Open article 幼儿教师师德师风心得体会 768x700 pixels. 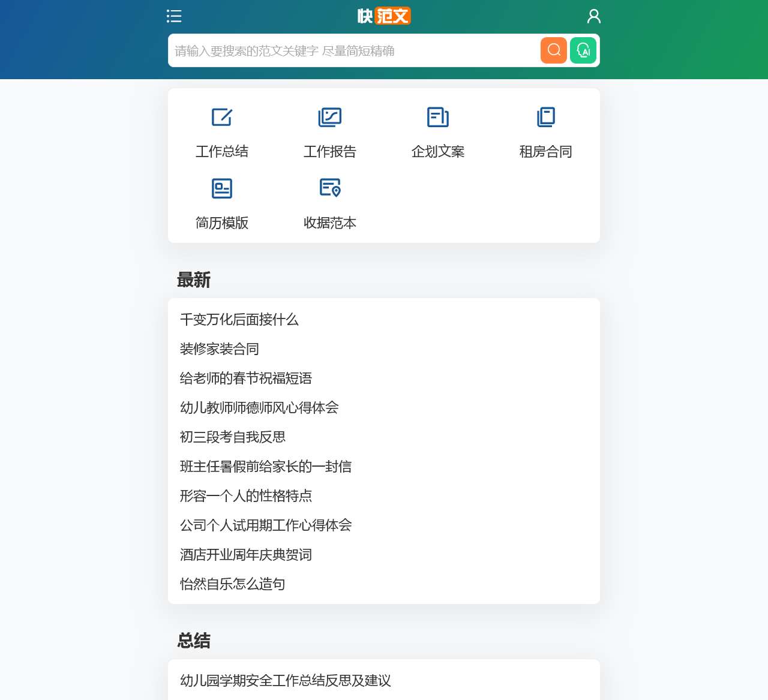click(259, 408)
